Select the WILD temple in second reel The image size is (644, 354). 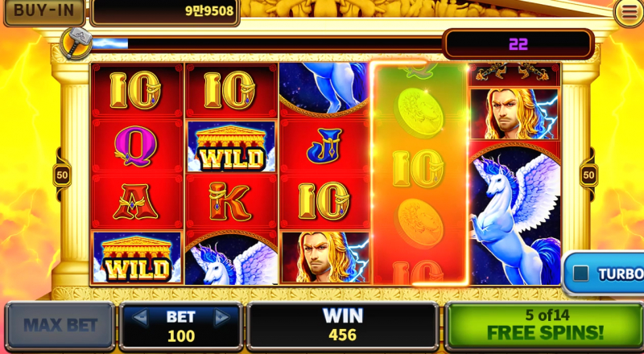pyautogui.click(x=232, y=146)
